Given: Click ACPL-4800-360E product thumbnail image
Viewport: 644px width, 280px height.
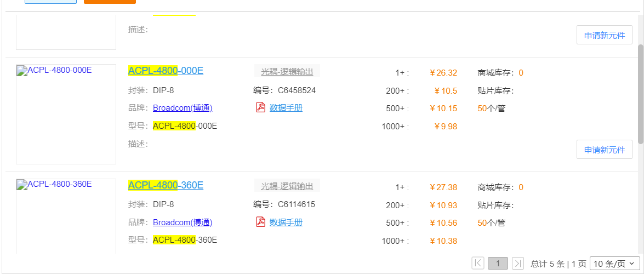Looking at the screenshot, I should [66, 216].
